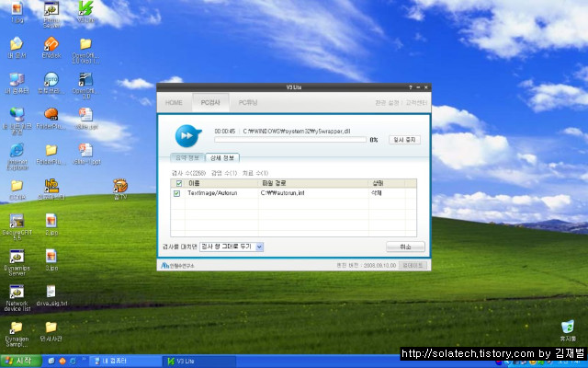Image resolution: width=588 pixels, height=368 pixels.
Task: Launch the Network device list shortcut
Action: click(17, 298)
